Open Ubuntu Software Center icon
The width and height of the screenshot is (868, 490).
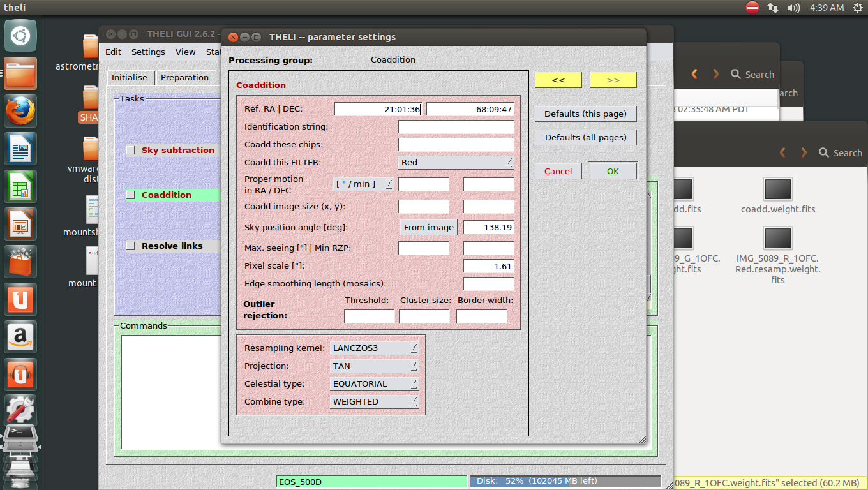(x=20, y=262)
